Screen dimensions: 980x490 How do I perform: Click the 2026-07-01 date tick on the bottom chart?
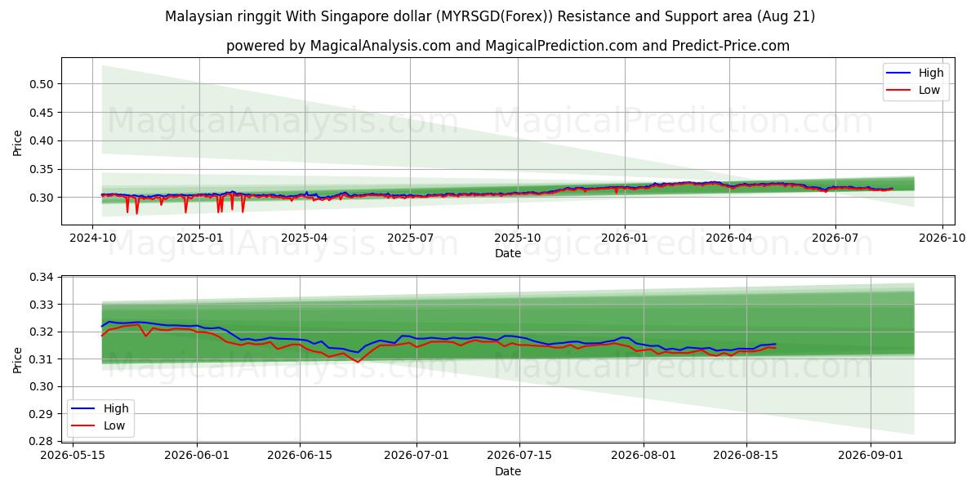pos(416,456)
